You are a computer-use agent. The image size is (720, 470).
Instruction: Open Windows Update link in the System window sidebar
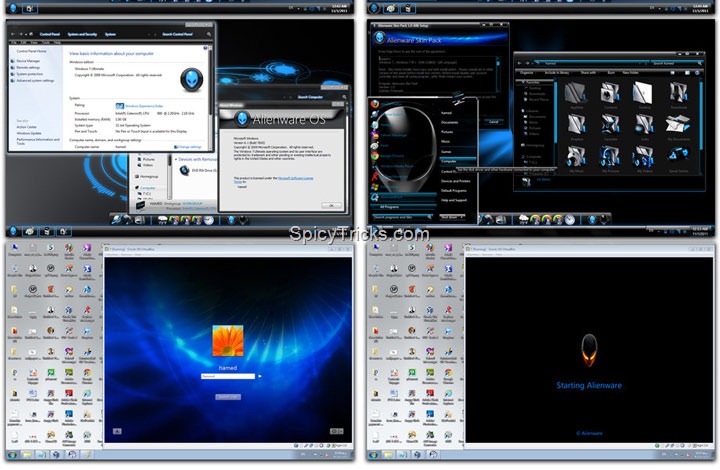(29, 133)
